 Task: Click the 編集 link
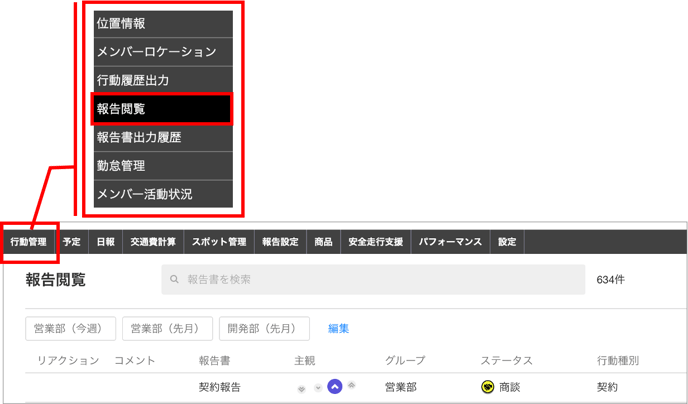pos(338,329)
